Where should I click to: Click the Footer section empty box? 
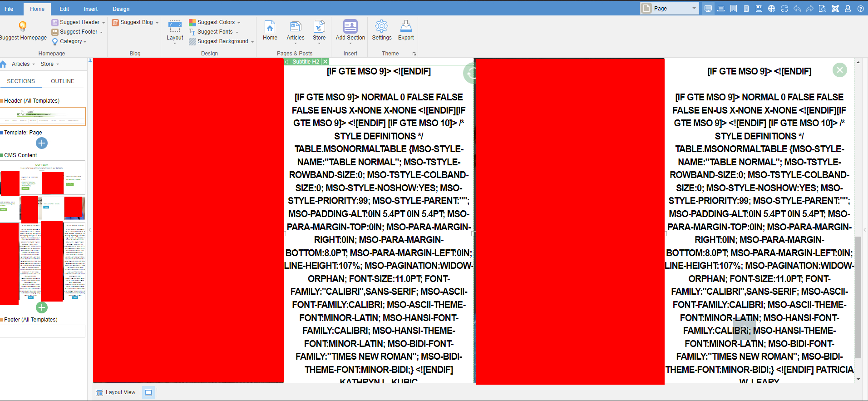[x=43, y=331]
